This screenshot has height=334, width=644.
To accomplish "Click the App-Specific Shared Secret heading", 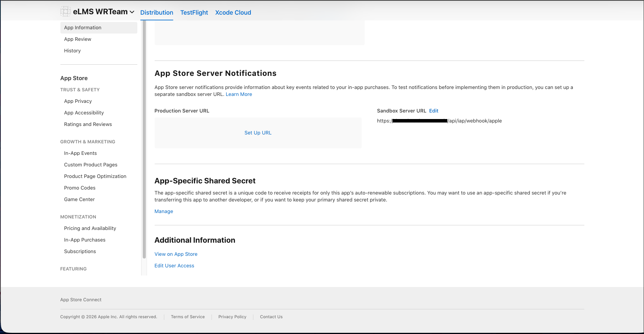I will 205,181.
